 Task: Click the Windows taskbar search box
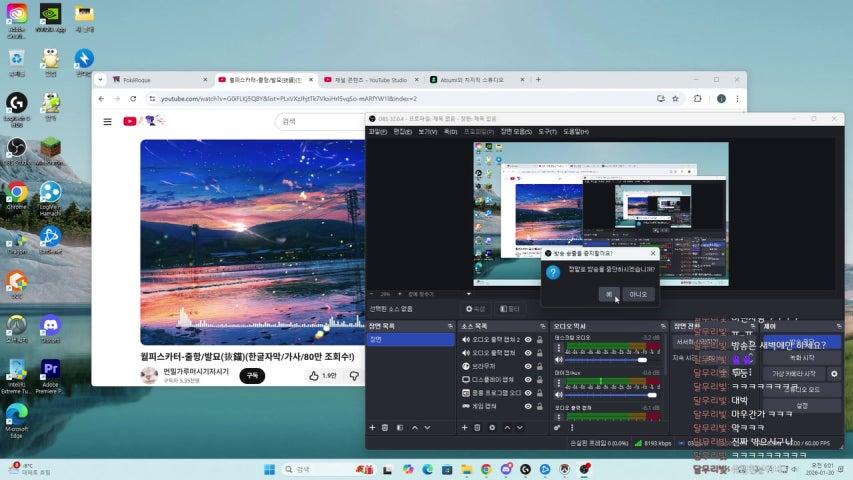pos(320,469)
